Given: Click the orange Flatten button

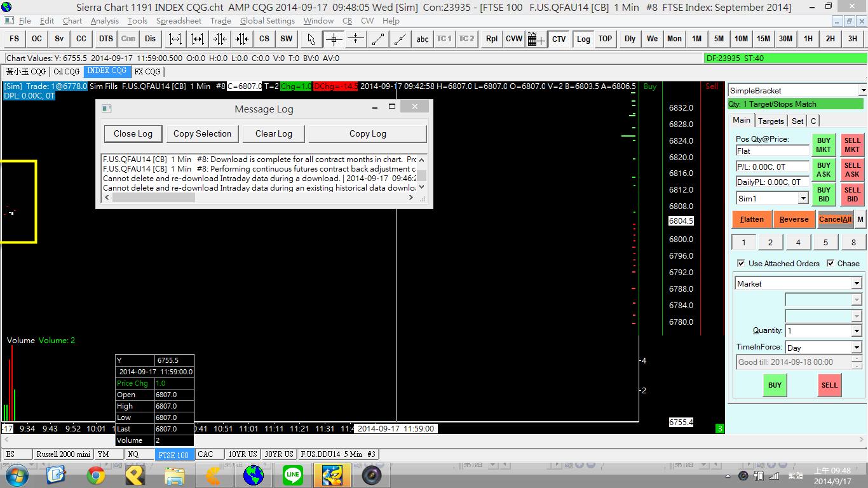Looking at the screenshot, I should click(x=752, y=219).
